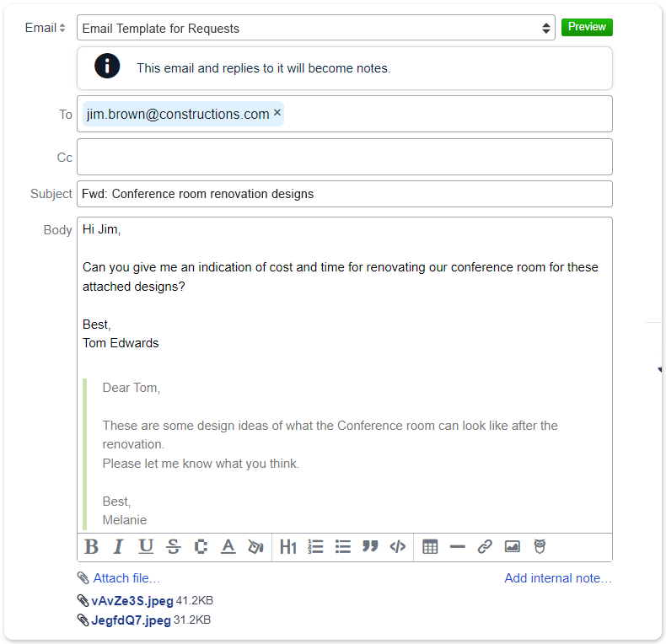
Task: Click the 41.2KB file size text
Action: pyautogui.click(x=195, y=601)
